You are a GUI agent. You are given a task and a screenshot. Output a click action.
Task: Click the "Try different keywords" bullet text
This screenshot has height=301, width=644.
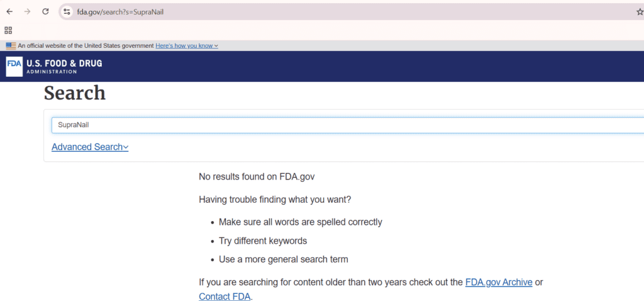(263, 241)
